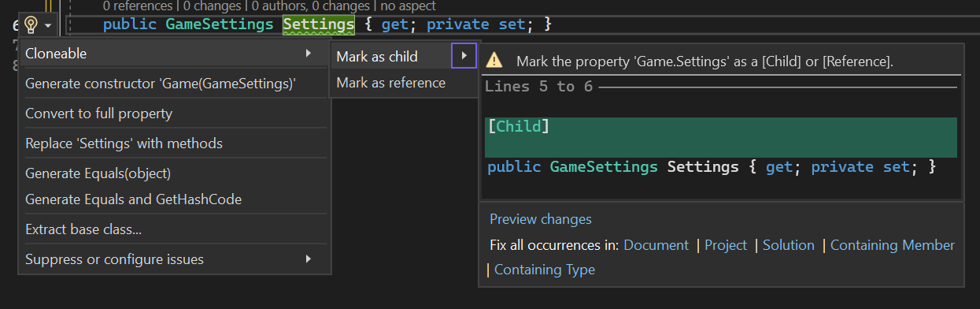Choose Generate constructor 'Game(GameSettings)'

coord(174,84)
